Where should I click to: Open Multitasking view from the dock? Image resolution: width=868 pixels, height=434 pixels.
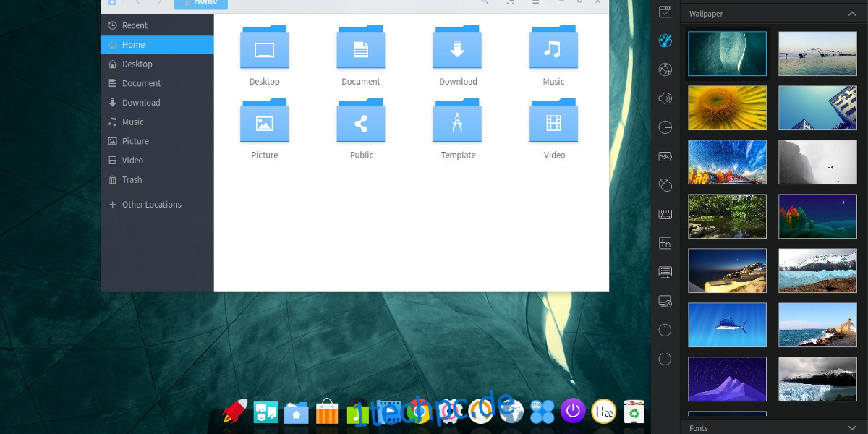coord(266,412)
